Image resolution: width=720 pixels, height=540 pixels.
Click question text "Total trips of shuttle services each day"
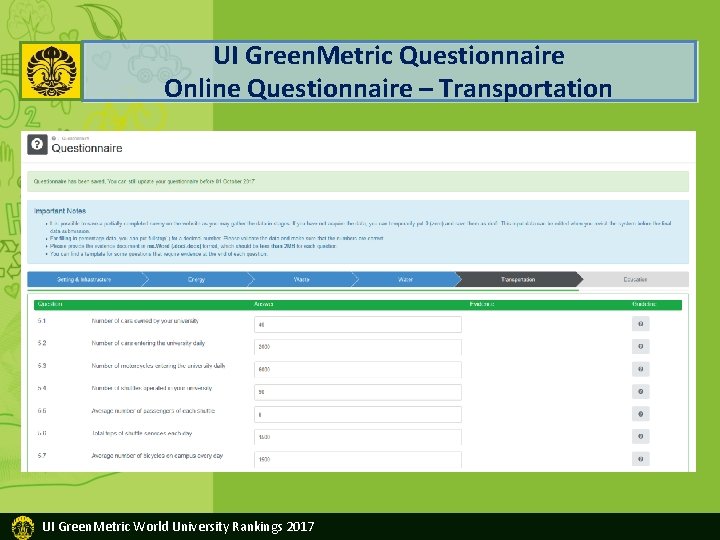(x=142, y=433)
